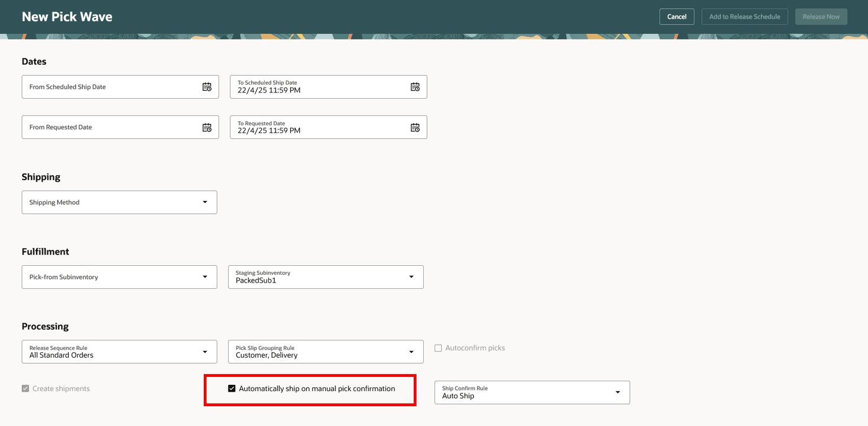Click the Processing section heading
This screenshot has width=868, height=426.
coord(45,327)
